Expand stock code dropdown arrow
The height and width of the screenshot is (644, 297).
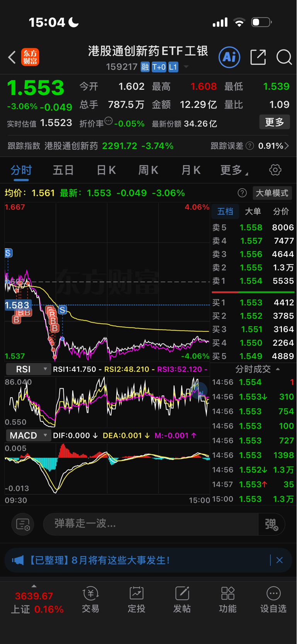[186, 67]
